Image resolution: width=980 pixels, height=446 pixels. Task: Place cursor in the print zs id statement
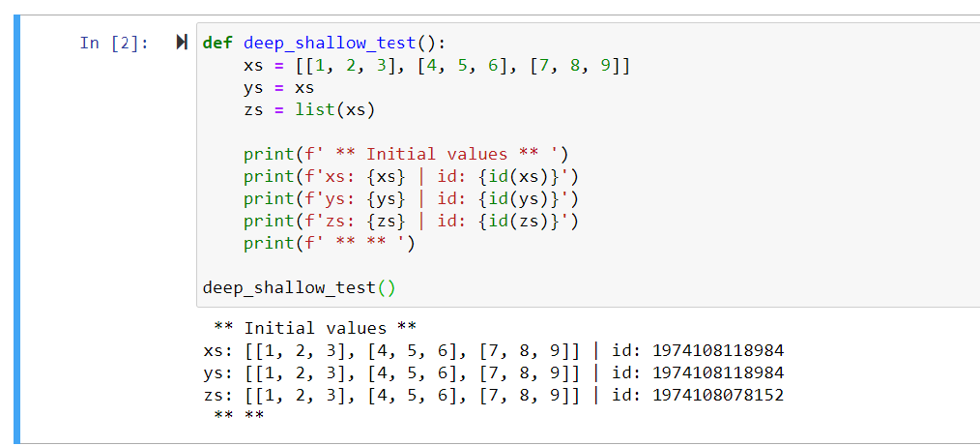tap(411, 221)
